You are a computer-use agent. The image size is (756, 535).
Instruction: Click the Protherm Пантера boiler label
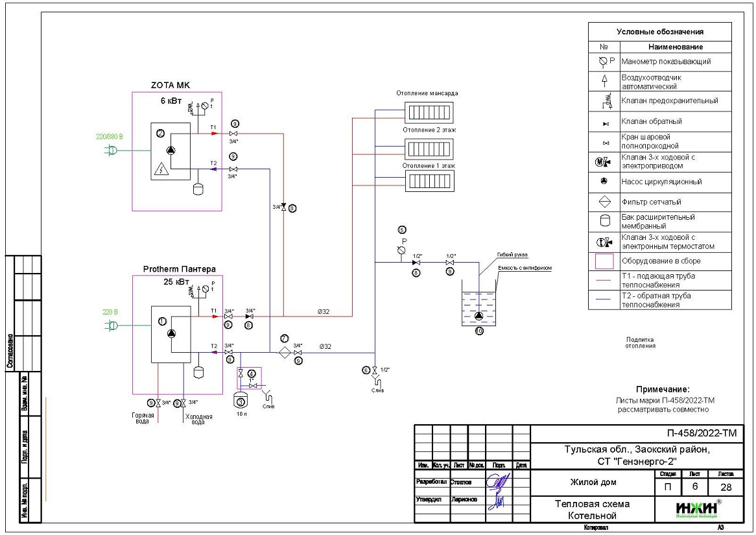click(x=179, y=268)
